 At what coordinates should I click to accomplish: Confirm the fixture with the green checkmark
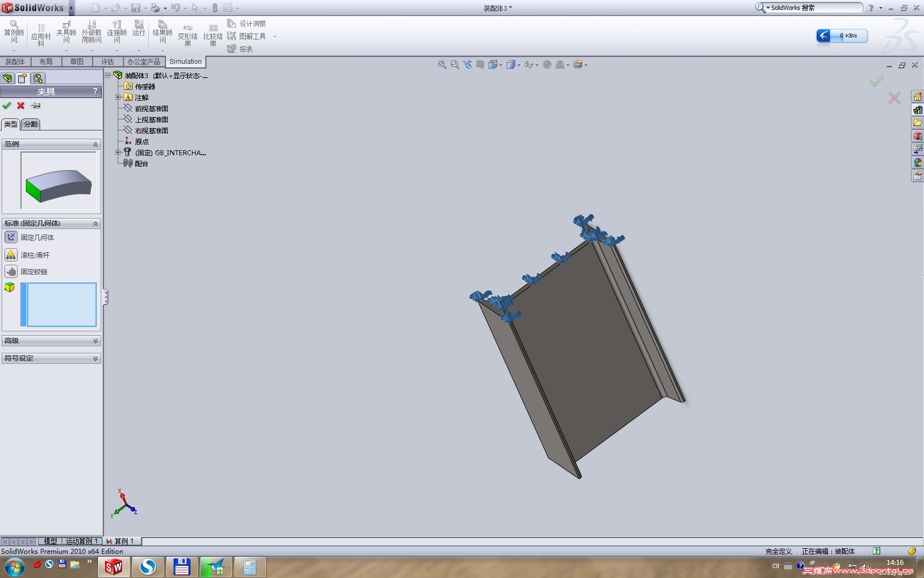click(7, 105)
